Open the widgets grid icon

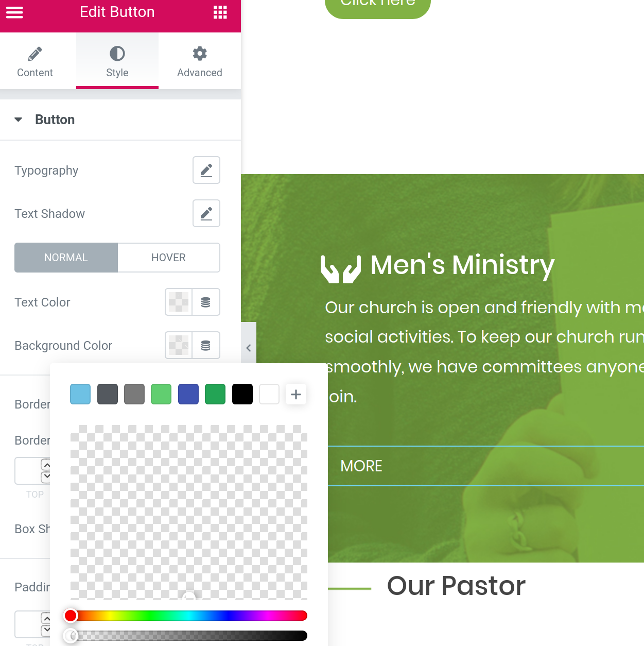[220, 12]
